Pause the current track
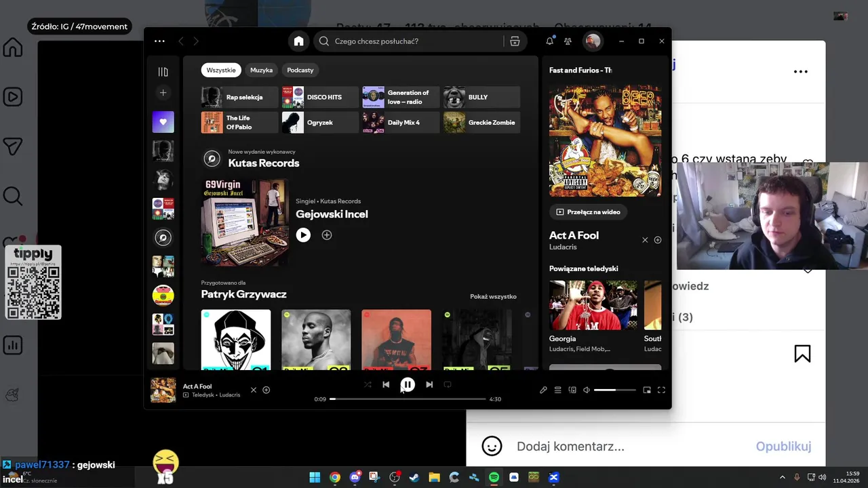The image size is (868, 488). pos(408,384)
